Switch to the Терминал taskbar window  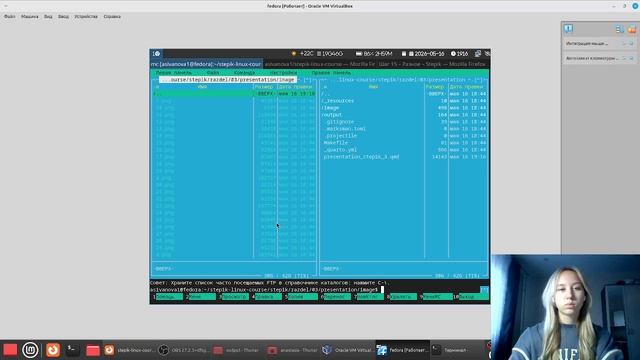pos(455,350)
